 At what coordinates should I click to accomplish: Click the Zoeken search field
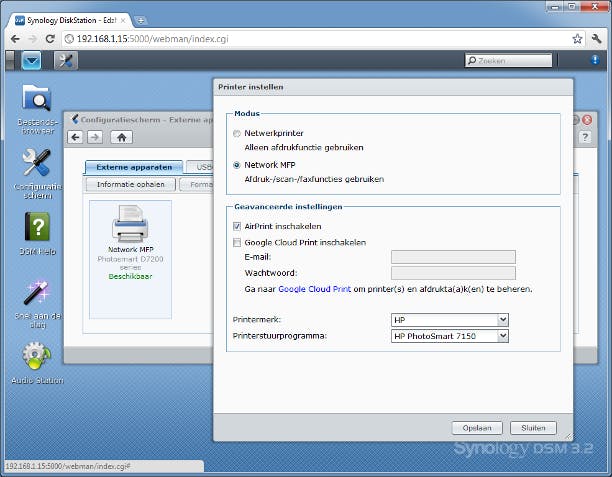click(509, 61)
